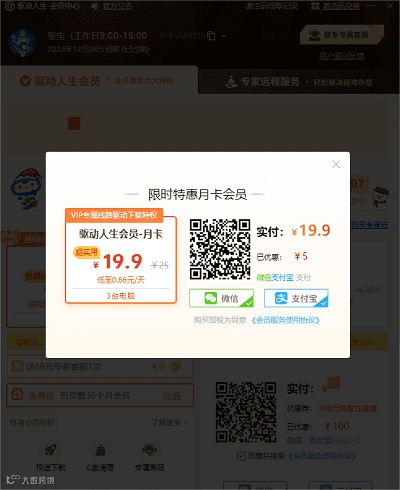Image resolution: width=400 pixels, height=490 pixels.
Task: Click the popup payment QR code
Action: point(220,249)
